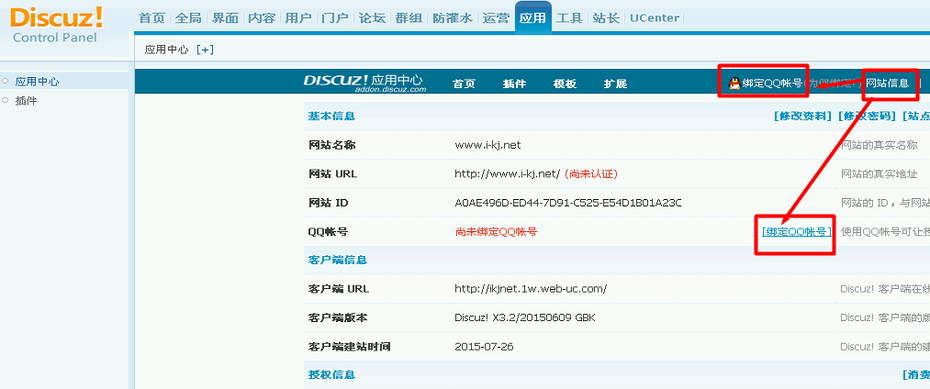The width and height of the screenshot is (930, 389).
Task: Click the client URL http://ikjnet.1w.web-uc.com/
Action: (531, 289)
